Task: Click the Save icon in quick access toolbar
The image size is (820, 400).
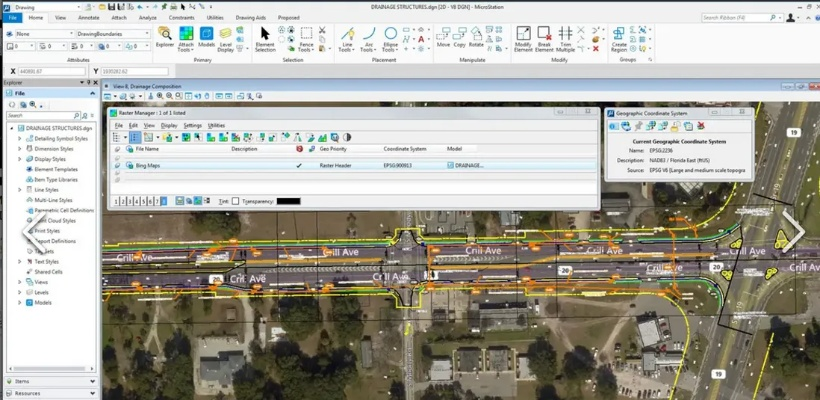Action: [111, 7]
